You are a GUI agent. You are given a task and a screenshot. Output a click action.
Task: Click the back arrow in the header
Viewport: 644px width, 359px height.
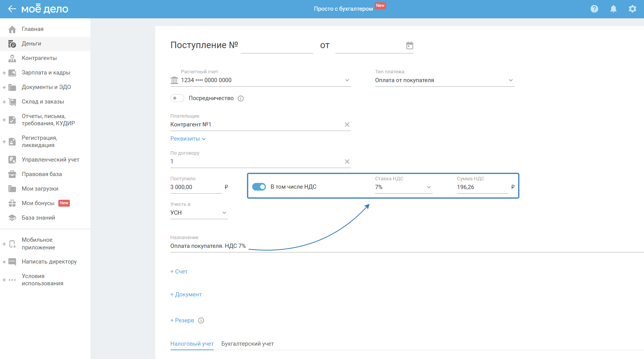(12, 9)
